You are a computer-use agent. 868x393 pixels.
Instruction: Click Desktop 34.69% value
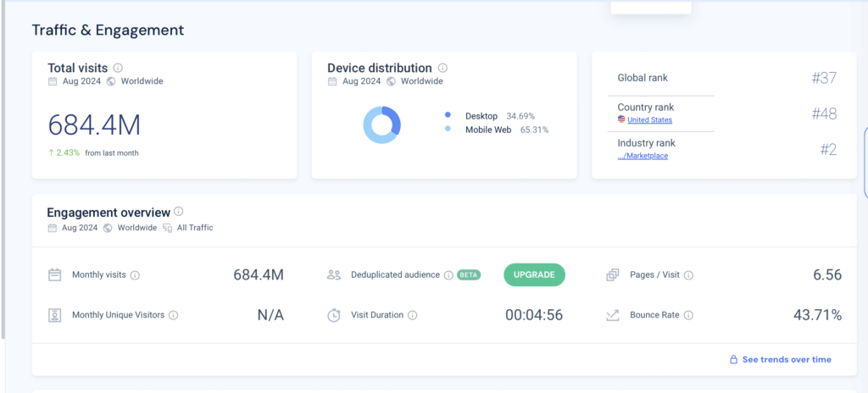(x=520, y=116)
